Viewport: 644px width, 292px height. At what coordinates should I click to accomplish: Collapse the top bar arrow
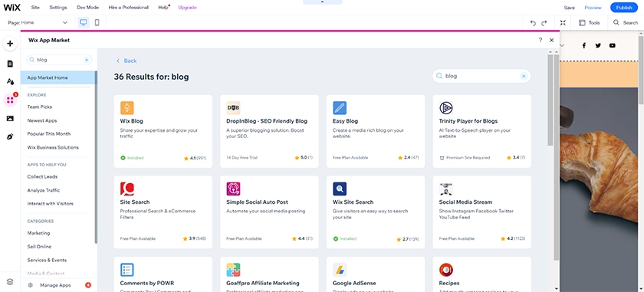point(323,2)
